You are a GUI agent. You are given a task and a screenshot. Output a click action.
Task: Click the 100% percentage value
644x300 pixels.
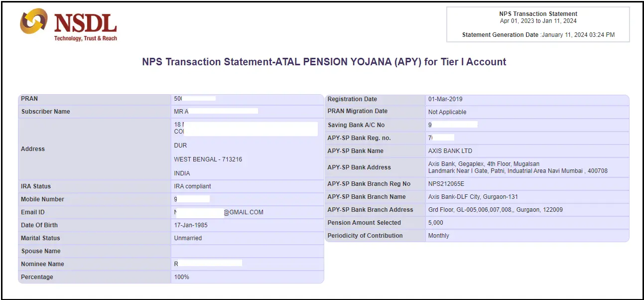(181, 277)
